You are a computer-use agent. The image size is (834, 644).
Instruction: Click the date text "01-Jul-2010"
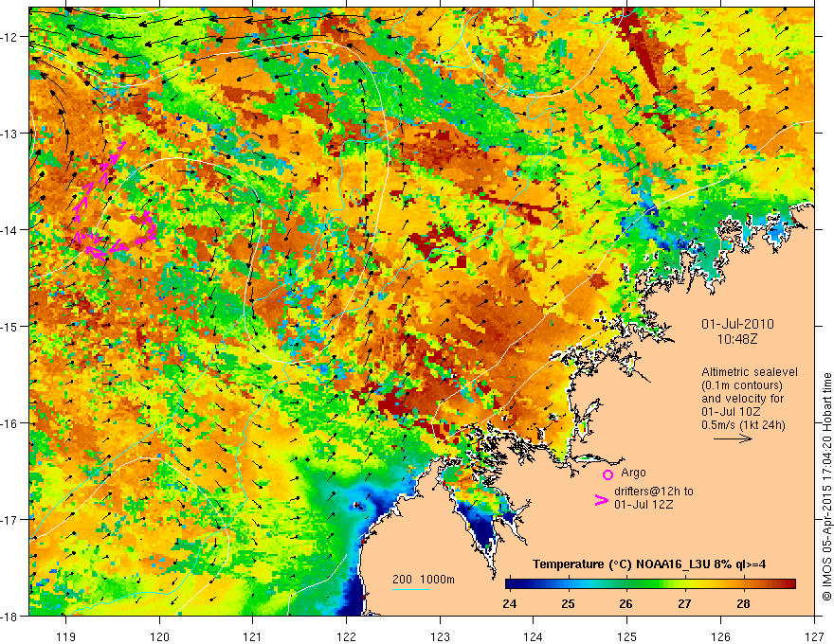coord(737,324)
